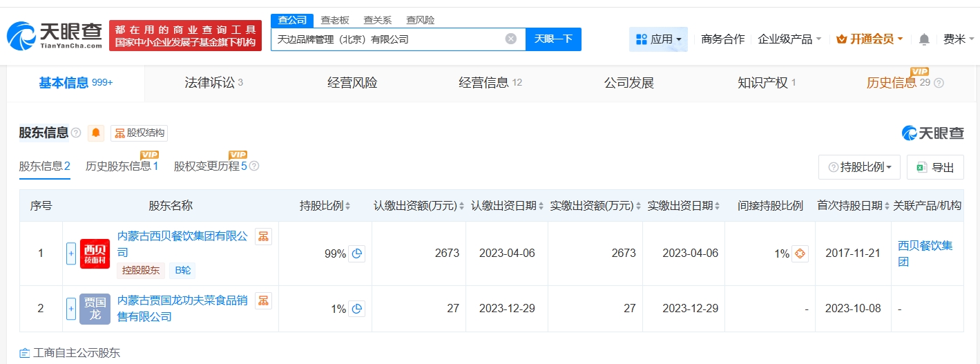Click the 天眼一下 search button
This screenshot has height=364, width=980.
pos(553,39)
